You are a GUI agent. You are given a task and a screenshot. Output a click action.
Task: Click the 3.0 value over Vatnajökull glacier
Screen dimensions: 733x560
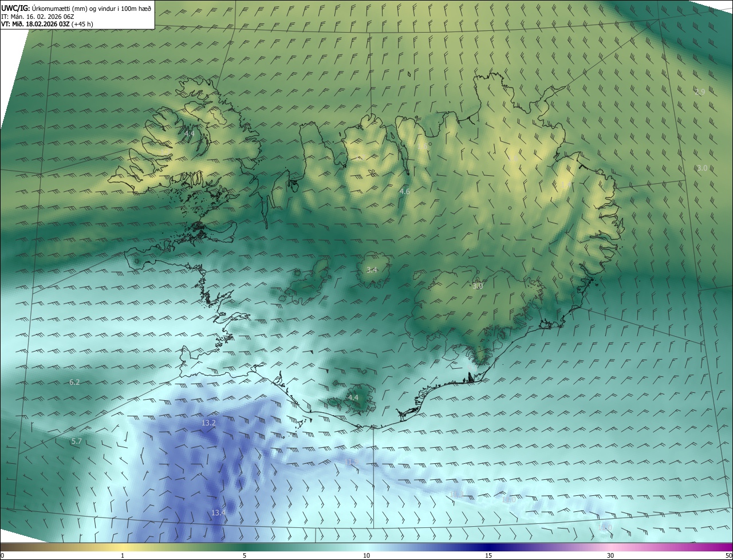tap(478, 286)
